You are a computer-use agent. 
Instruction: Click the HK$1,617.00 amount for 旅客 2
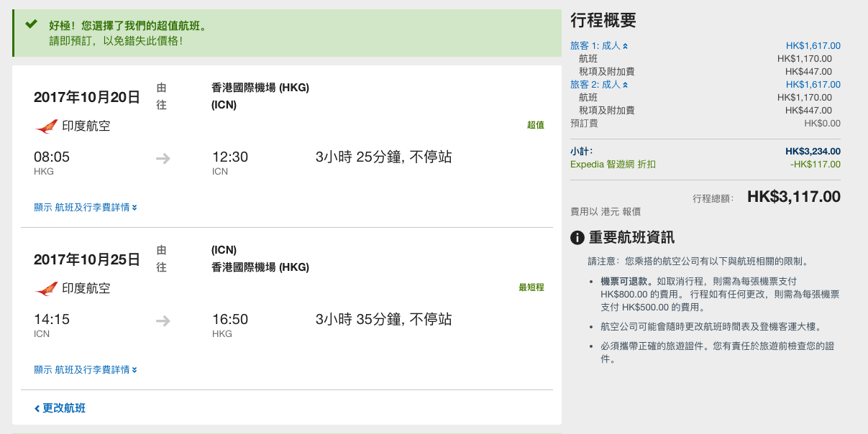[813, 85]
